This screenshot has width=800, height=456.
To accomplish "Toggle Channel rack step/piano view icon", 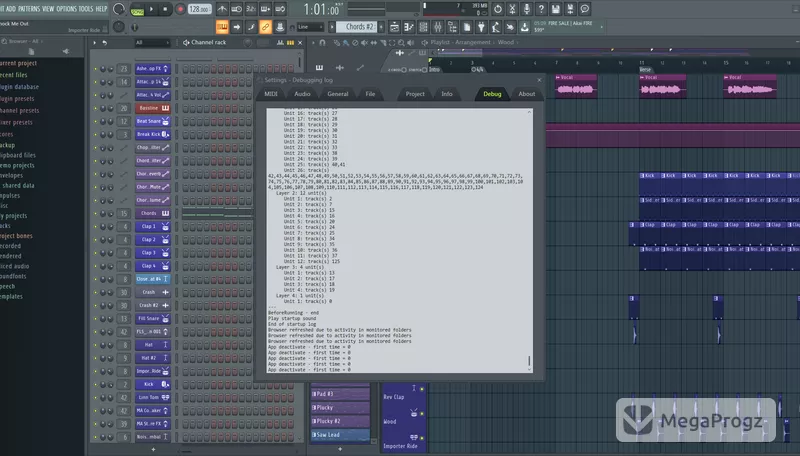I will [x=290, y=43].
